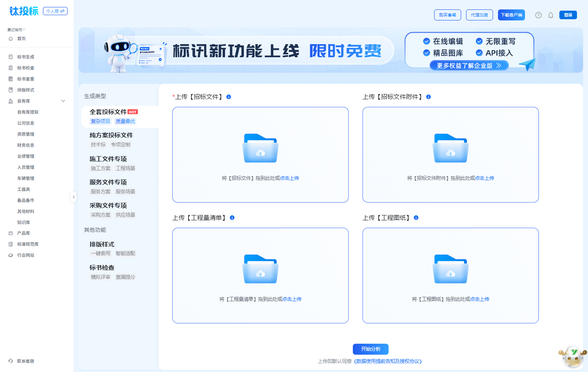The image size is (588, 372).
Task: Click the 工程量清单 upload drop area
Action: point(260,276)
